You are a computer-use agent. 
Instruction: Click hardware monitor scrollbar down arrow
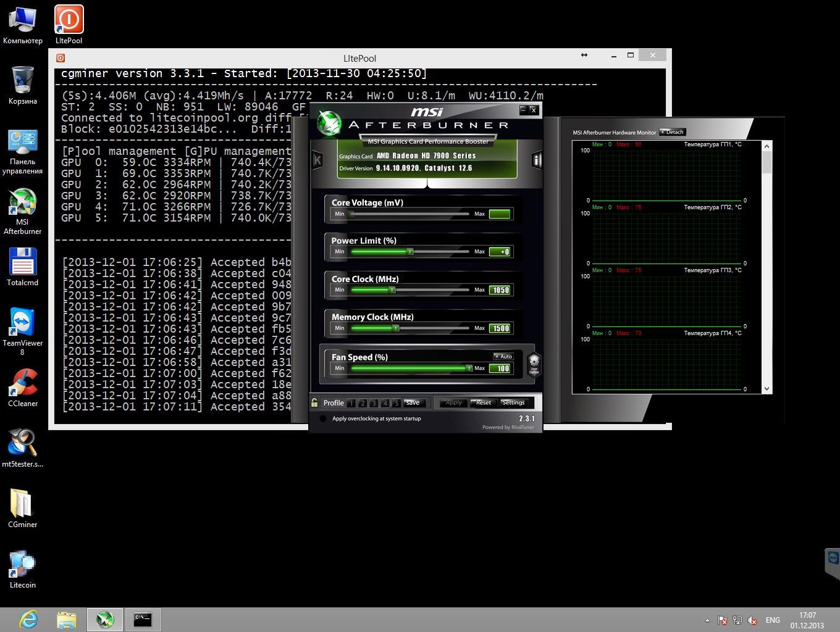767,389
